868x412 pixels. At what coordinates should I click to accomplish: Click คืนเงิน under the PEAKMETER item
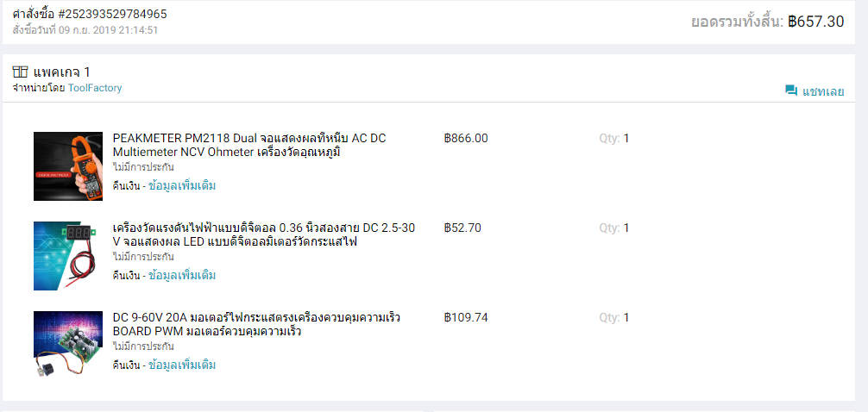point(125,185)
